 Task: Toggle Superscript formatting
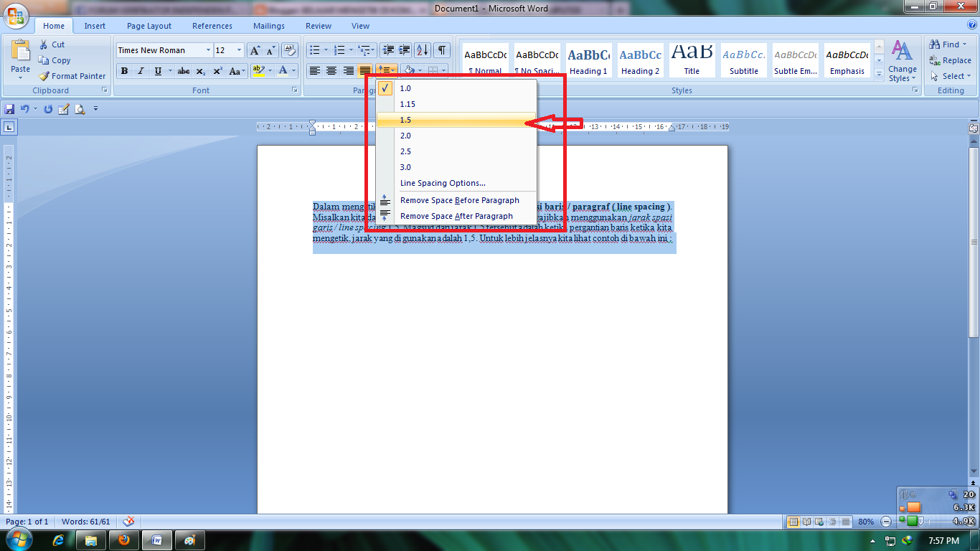[x=217, y=71]
